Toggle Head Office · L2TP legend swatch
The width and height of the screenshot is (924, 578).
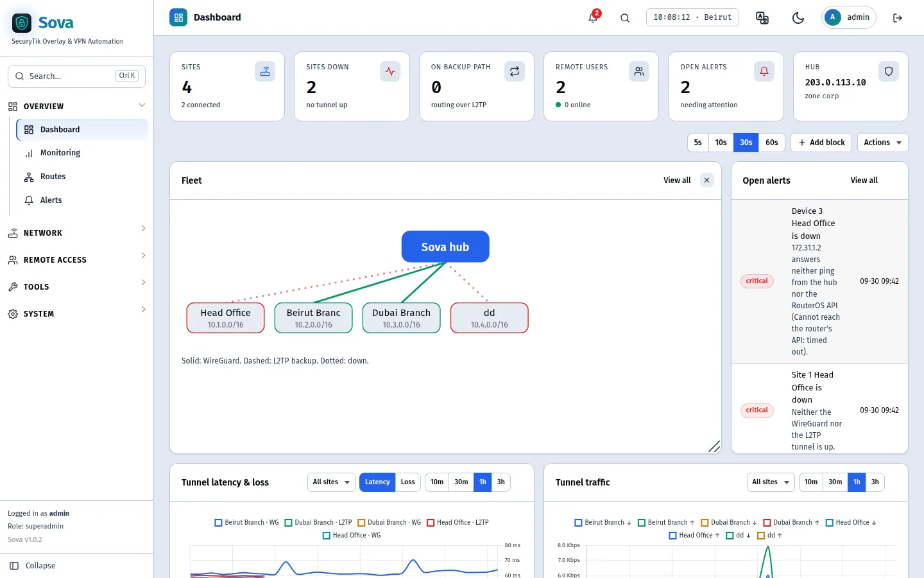click(431, 523)
